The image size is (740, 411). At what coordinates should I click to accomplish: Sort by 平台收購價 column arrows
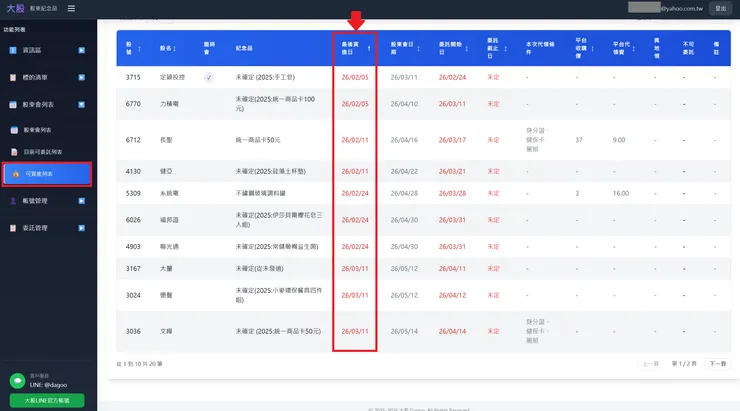tap(592, 49)
